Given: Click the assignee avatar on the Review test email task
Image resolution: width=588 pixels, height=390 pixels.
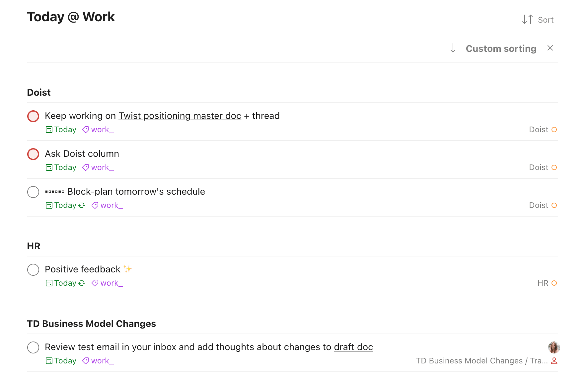Looking at the screenshot, I should click(554, 347).
